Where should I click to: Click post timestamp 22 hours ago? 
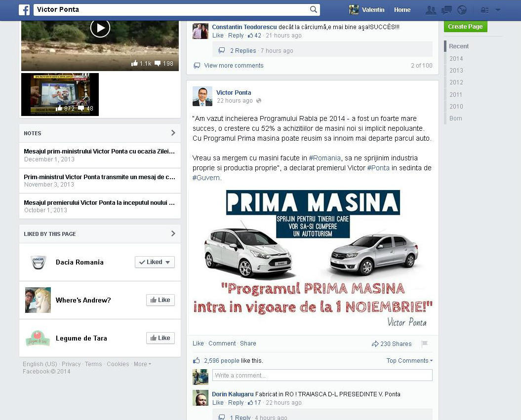235,101
